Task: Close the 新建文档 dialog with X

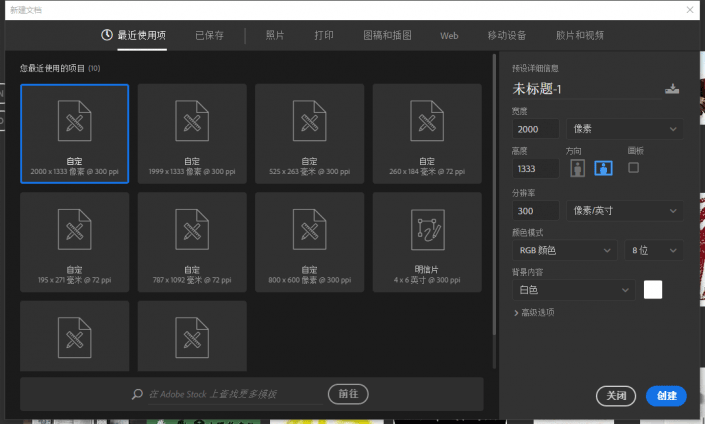Action: click(x=690, y=10)
